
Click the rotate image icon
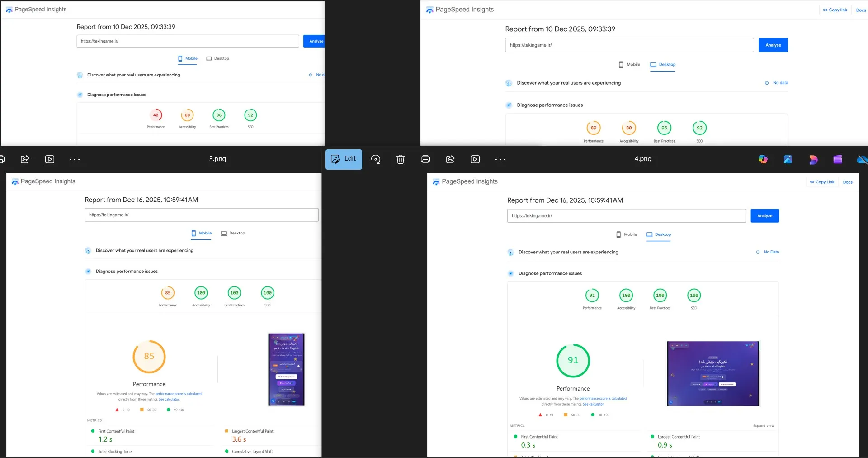coord(376,159)
